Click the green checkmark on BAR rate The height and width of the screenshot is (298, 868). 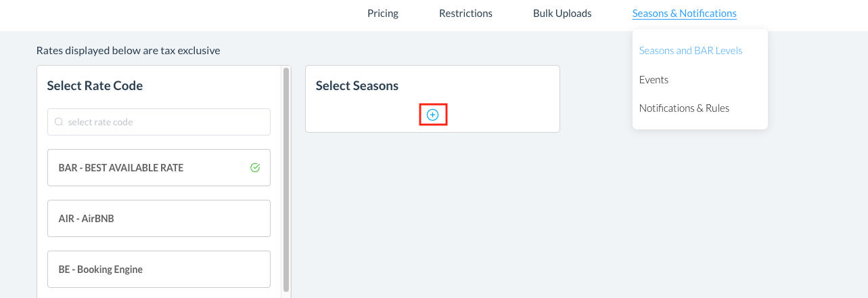(x=255, y=167)
